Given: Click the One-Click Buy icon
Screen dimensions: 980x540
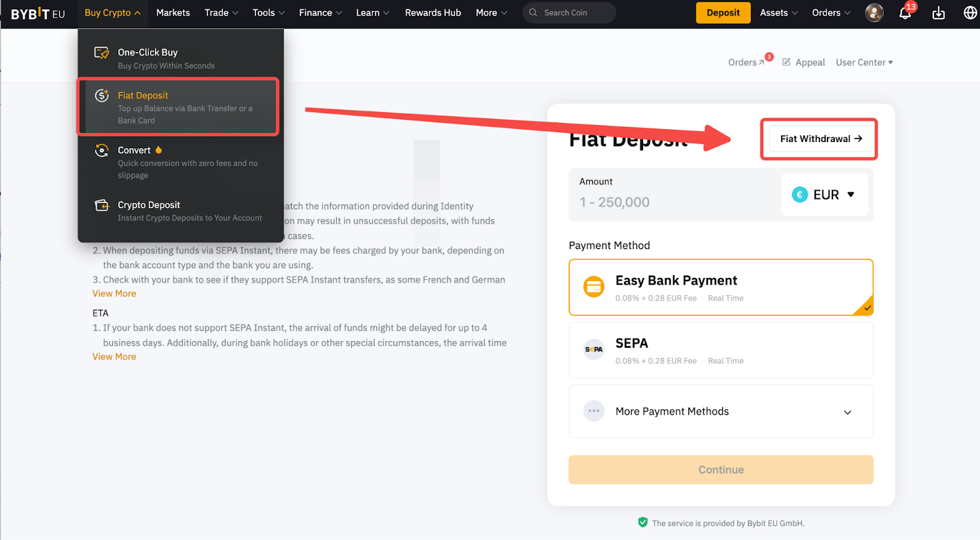Looking at the screenshot, I should pyautogui.click(x=102, y=53).
